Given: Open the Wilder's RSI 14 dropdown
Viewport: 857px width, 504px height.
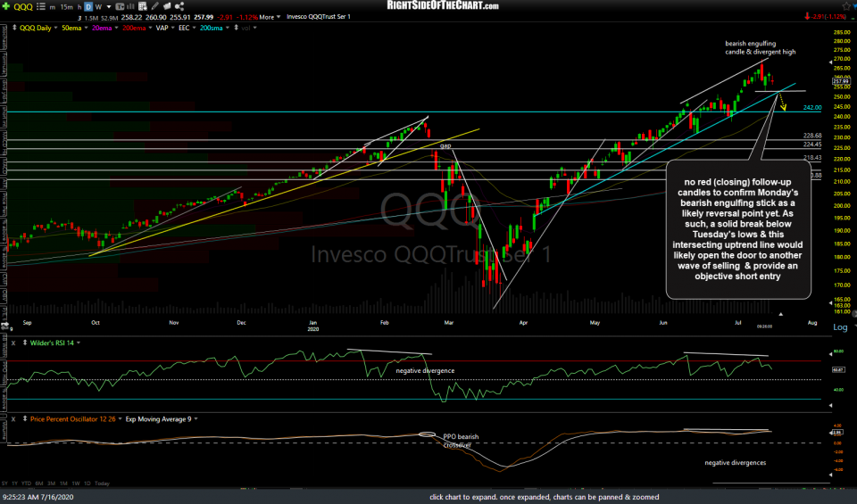Looking at the screenshot, I should point(79,343).
